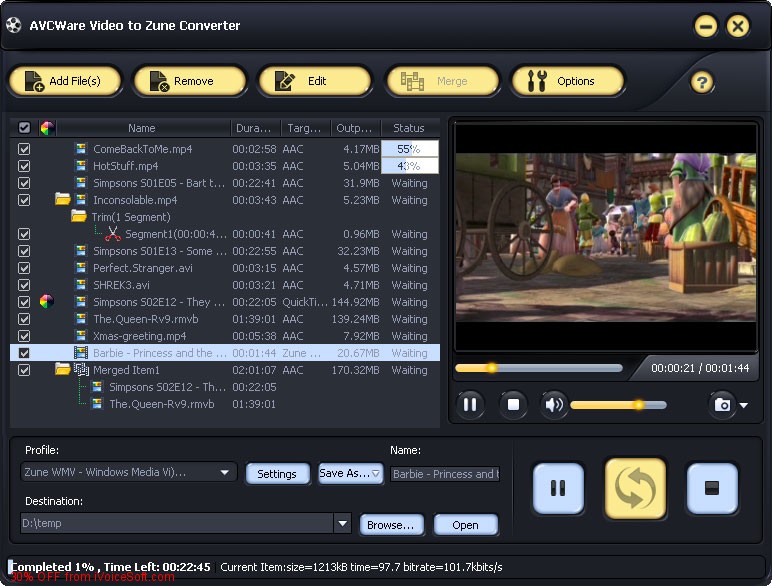Image resolution: width=772 pixels, height=586 pixels.
Task: Click the file icon of Xmas-greeting.mp4
Action: pos(81,335)
